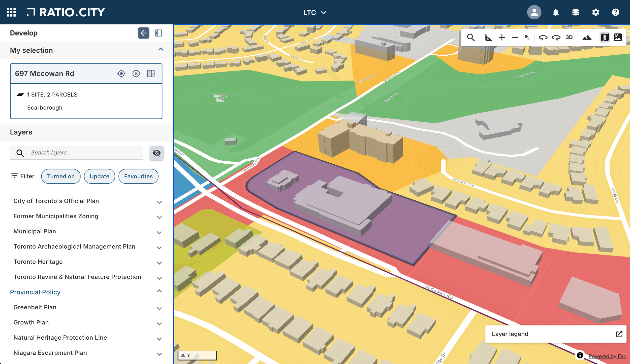
Task: Select the measure tool in the map toolbar
Action: (488, 37)
